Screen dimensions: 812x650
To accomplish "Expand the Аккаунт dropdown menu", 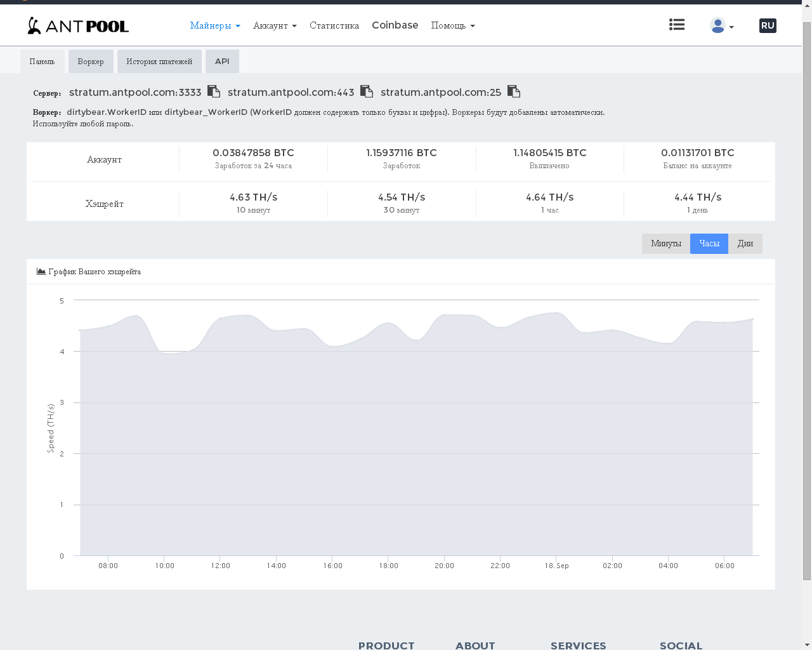I will 275,25.
